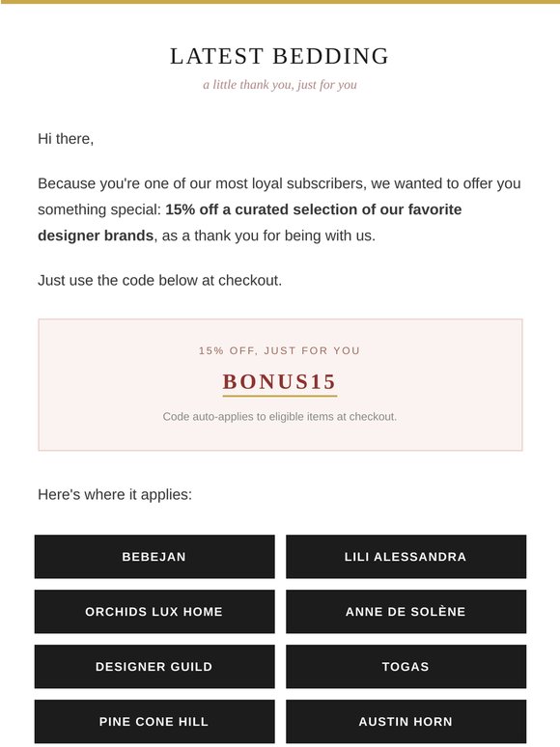Select the Orchids Lux Home button

click(x=154, y=611)
